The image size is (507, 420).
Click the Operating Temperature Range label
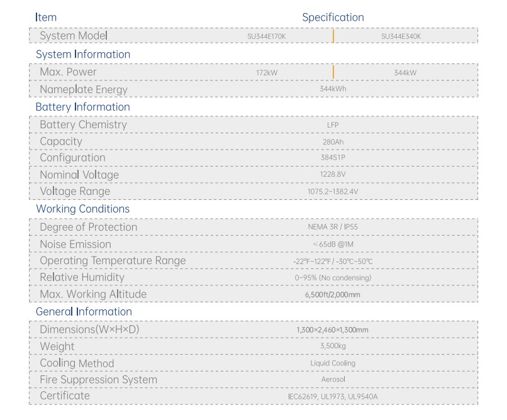tap(113, 261)
